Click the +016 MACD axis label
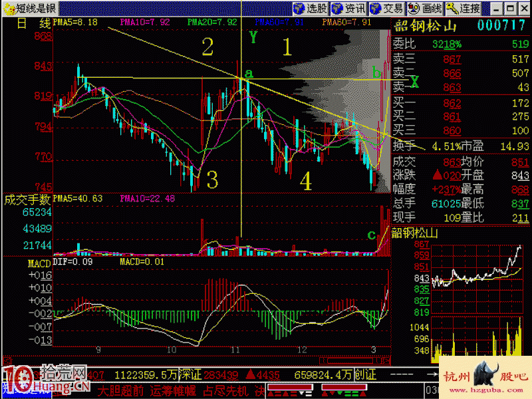 tap(41, 275)
